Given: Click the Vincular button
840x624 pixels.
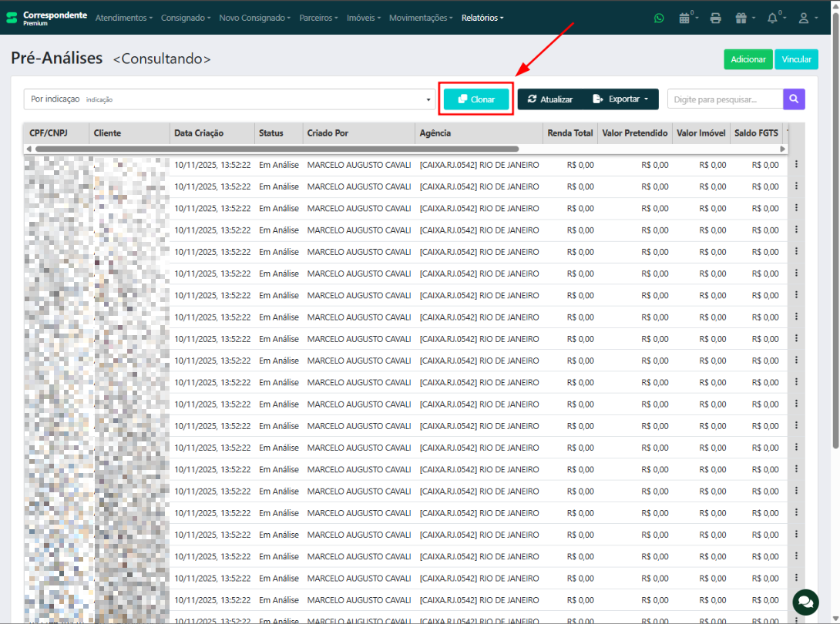Looking at the screenshot, I should coord(796,59).
